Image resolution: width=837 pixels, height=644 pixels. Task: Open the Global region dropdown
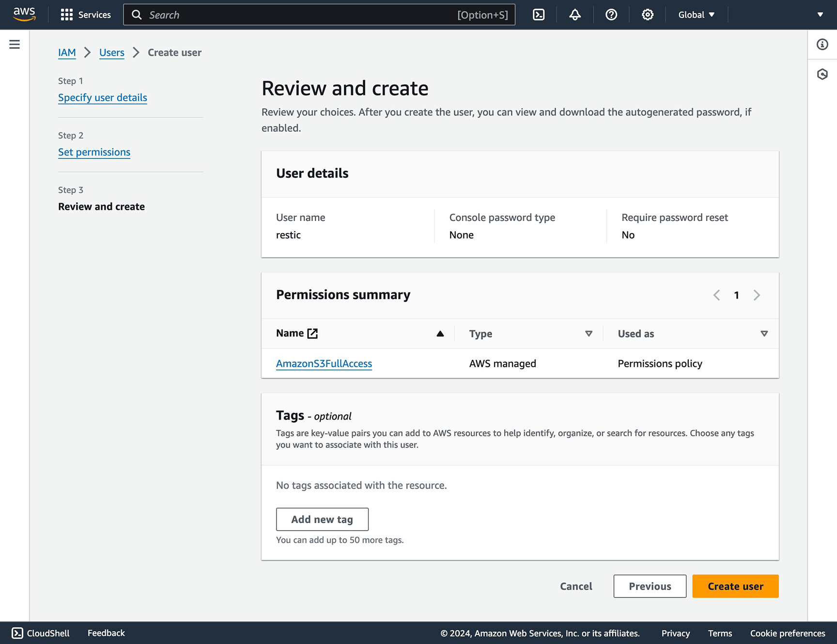pos(696,15)
